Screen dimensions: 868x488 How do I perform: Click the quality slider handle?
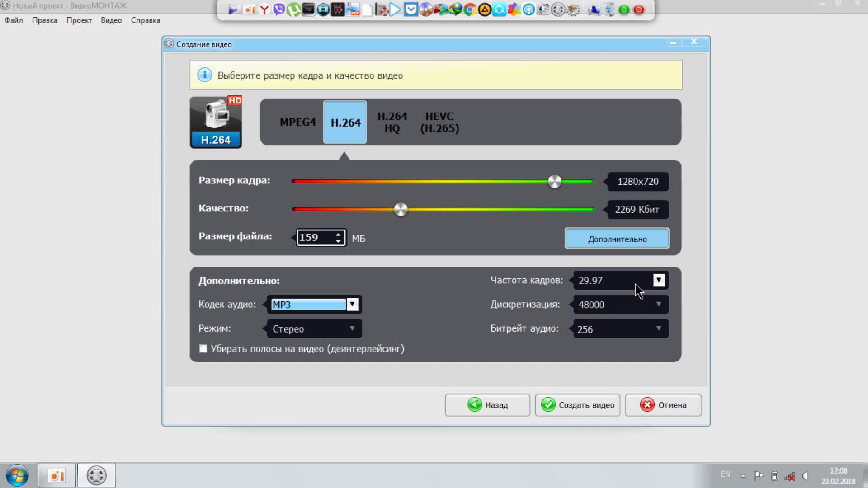click(x=401, y=209)
